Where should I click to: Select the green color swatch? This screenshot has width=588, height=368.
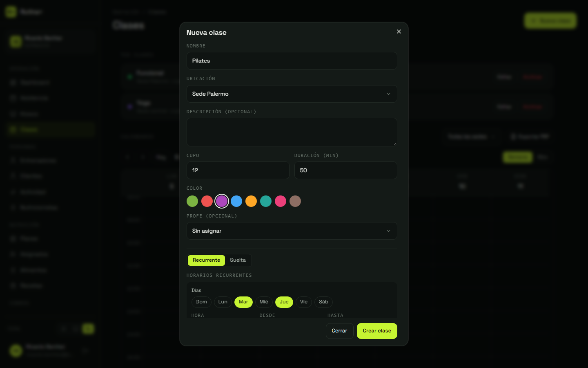[192, 201]
